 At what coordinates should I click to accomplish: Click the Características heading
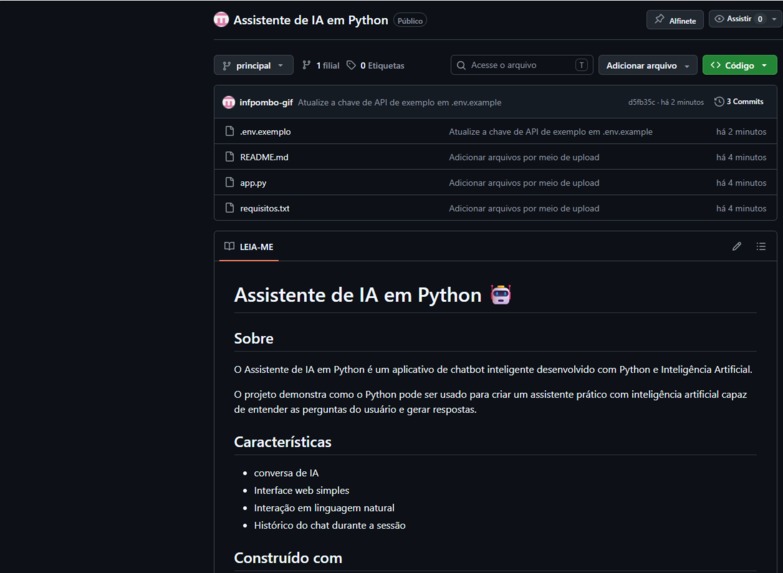[x=283, y=442]
